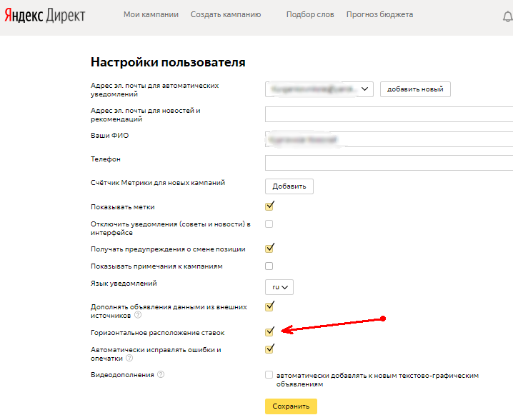This screenshot has height=420, width=513.
Task: Tick Видеодополнения auto-add checkbox
Action: [269, 375]
